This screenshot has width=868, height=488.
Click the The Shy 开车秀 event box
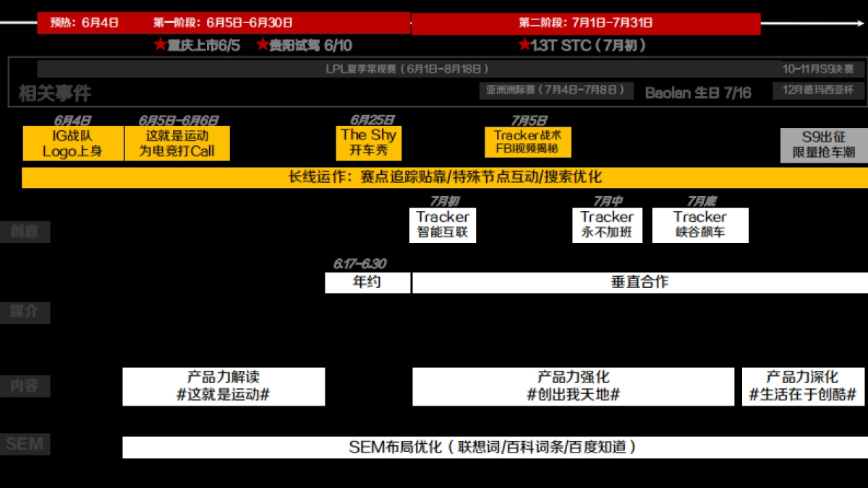pos(368,143)
